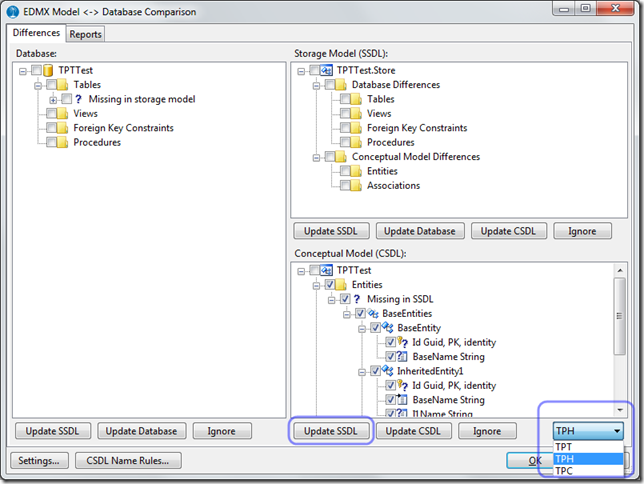Screen dimensions: 644x484
Task: Click the key icon of BaseEntity's Id Guid
Action: pyautogui.click(x=402, y=342)
